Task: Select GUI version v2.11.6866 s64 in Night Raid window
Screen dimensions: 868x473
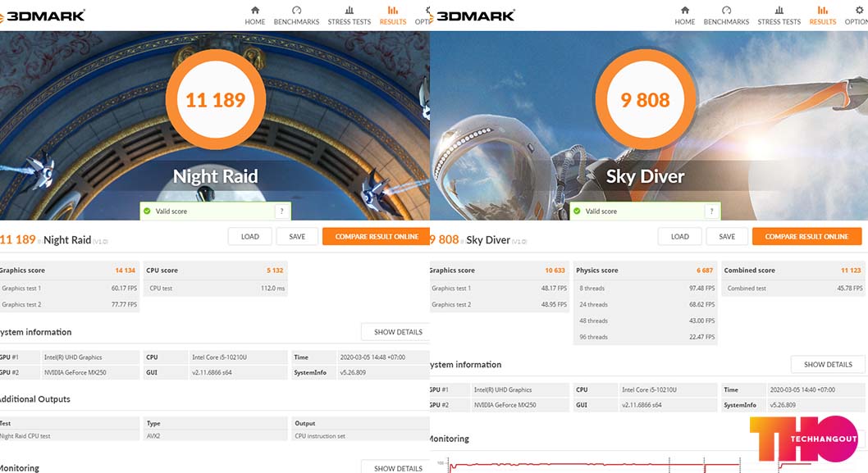Action: tap(212, 372)
